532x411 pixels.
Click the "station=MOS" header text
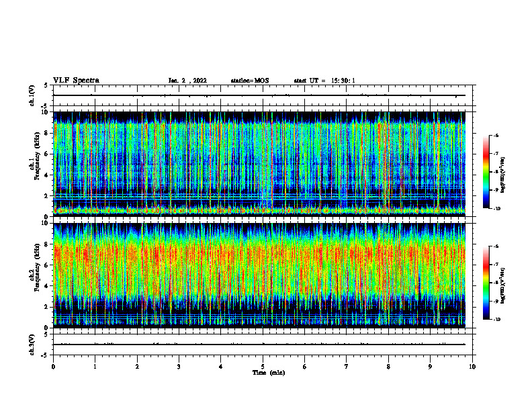pos(250,81)
